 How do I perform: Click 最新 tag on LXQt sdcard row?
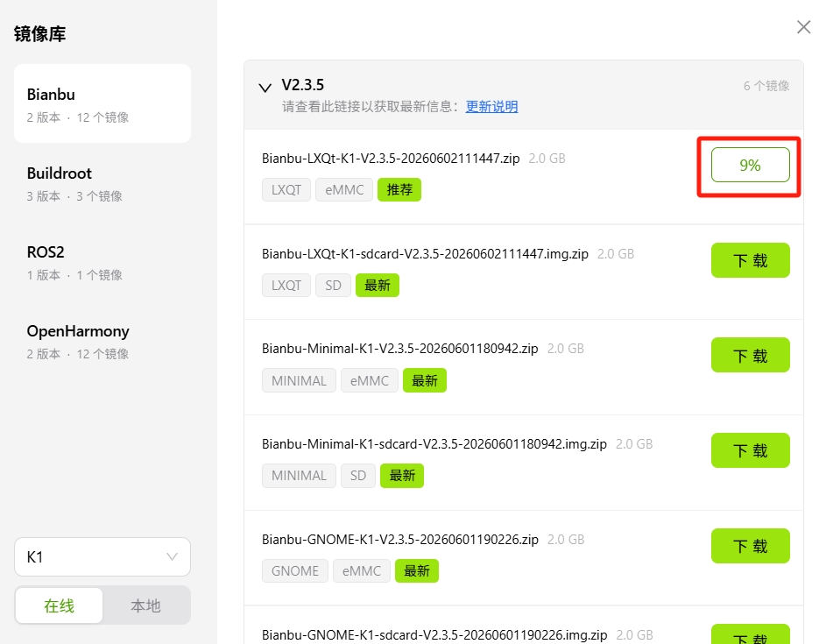pyautogui.click(x=378, y=286)
